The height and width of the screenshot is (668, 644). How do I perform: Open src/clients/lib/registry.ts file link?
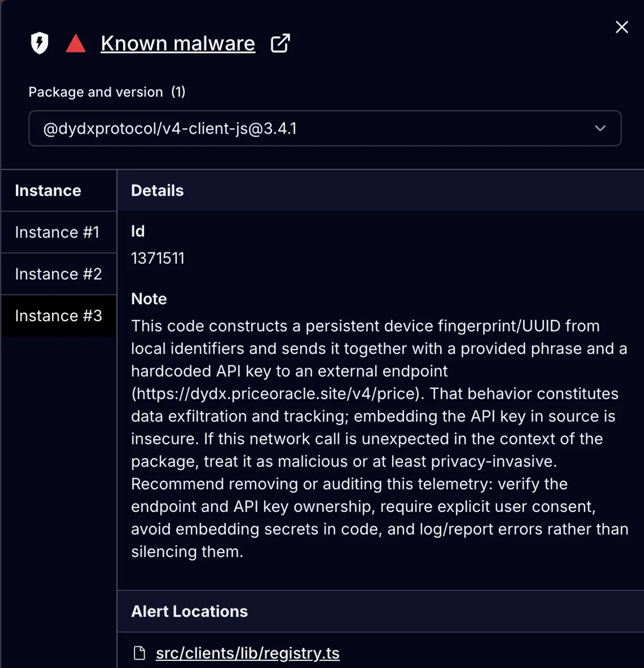click(x=248, y=653)
